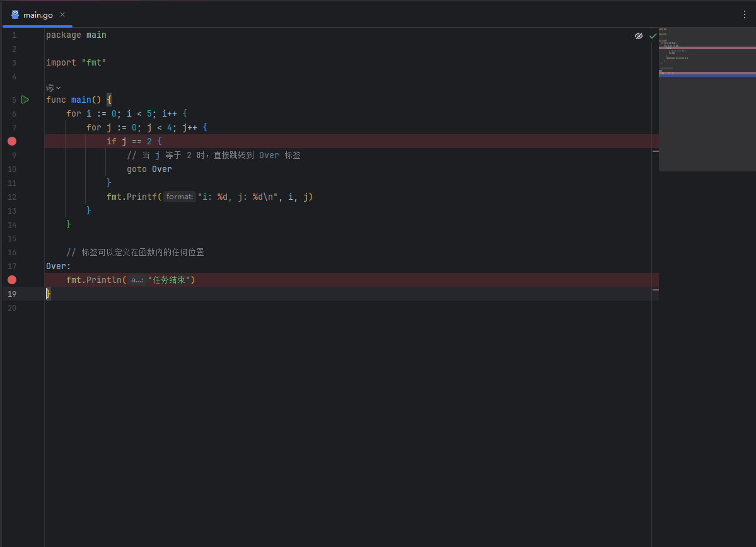Open editor options via kebab menu icon
Viewport: 756px width, 547px height.
[744, 14]
